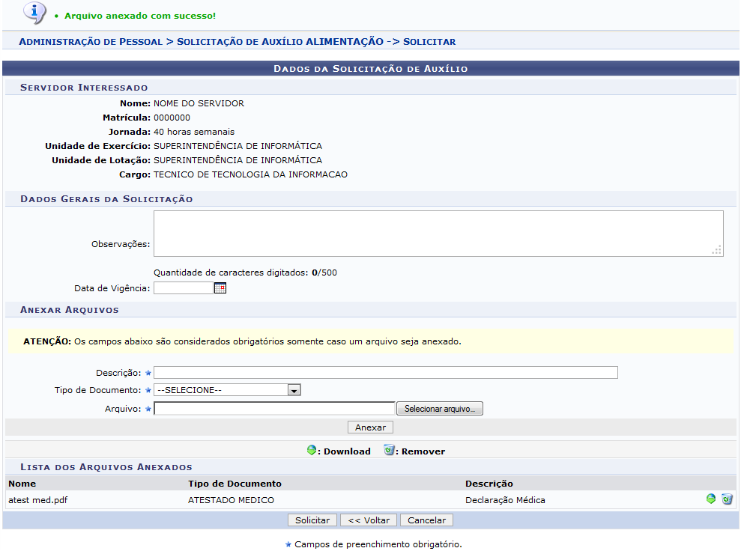Click the Nome column header
This screenshot has height=560, width=747.
(x=22, y=484)
